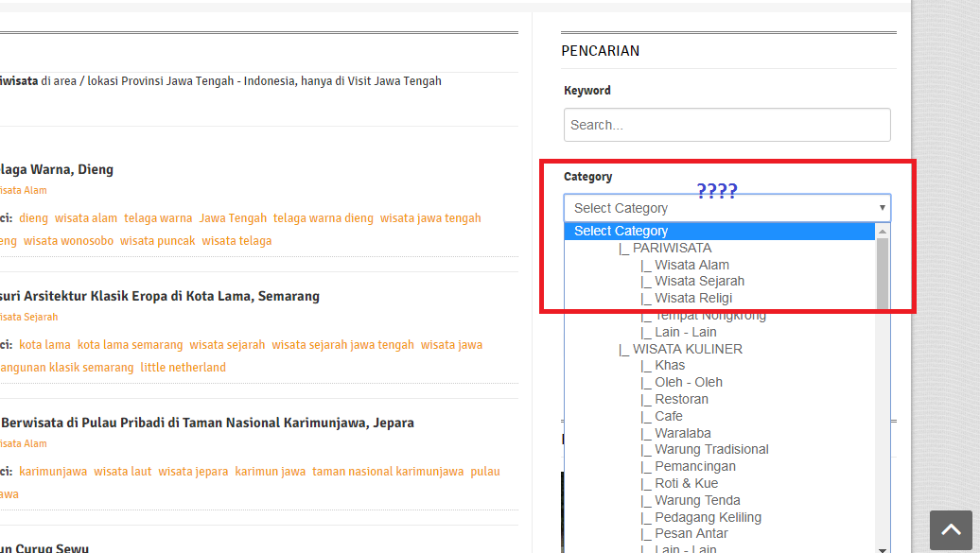Choose Wisata Alam from category list
Viewport: 980px width, 553px height.
click(691, 265)
